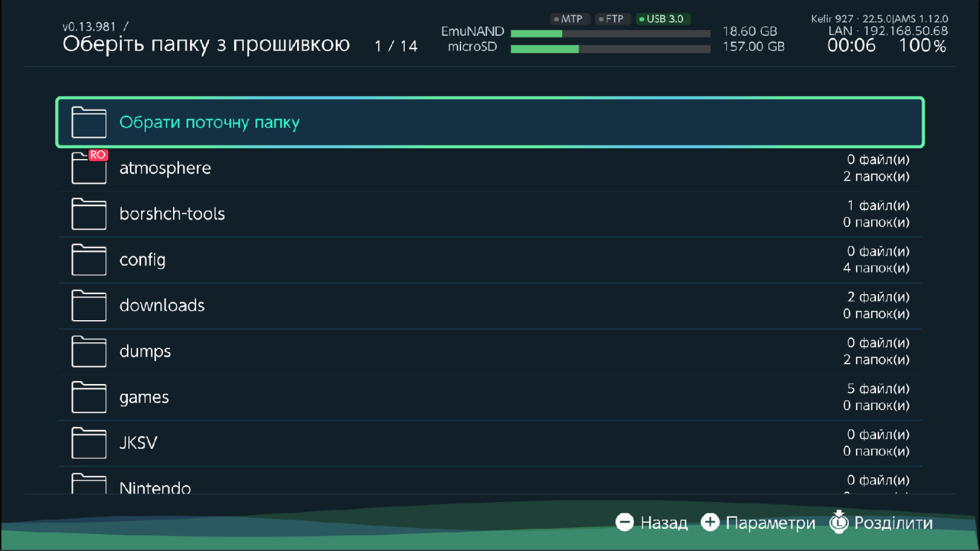Image resolution: width=980 pixels, height=551 pixels.
Task: Click the Kefir 927 firmware info text
Action: 880,18
